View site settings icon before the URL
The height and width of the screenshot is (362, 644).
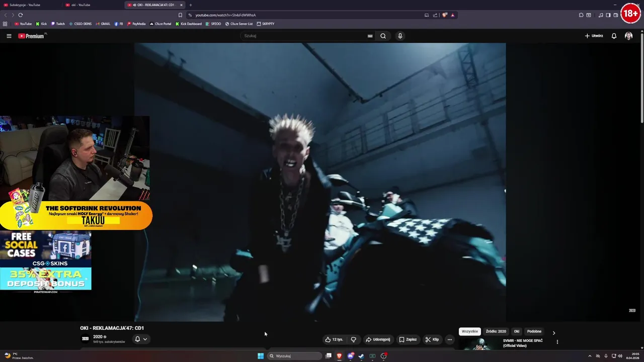pyautogui.click(x=190, y=15)
